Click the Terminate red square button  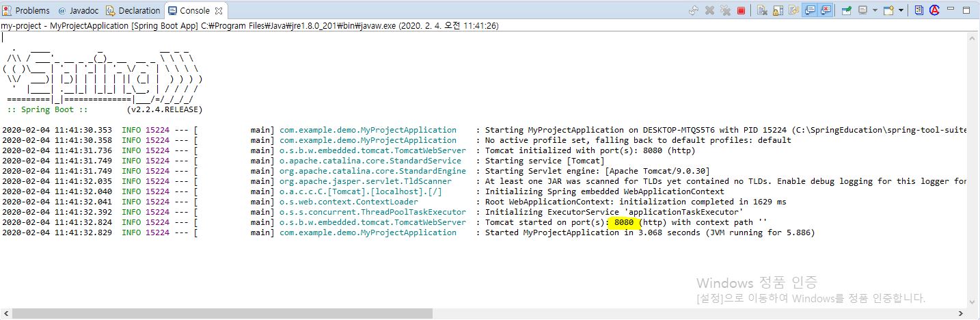(741, 10)
